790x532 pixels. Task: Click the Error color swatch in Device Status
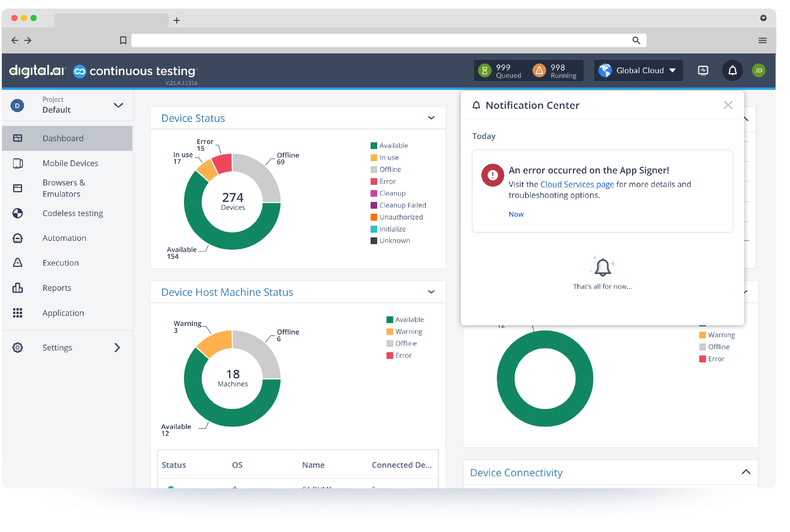pos(374,182)
